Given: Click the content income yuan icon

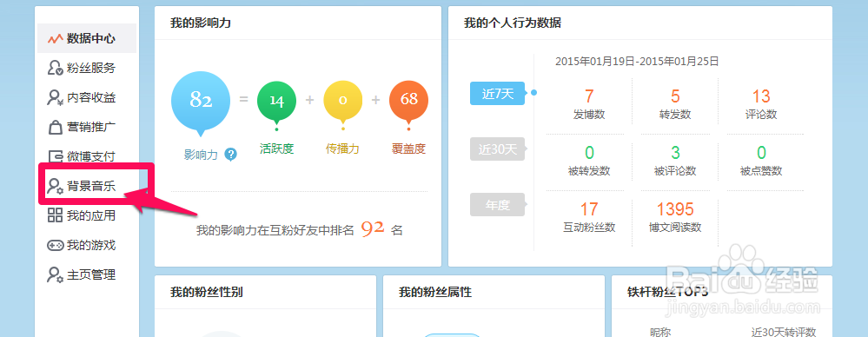Looking at the screenshot, I should click(x=55, y=98).
